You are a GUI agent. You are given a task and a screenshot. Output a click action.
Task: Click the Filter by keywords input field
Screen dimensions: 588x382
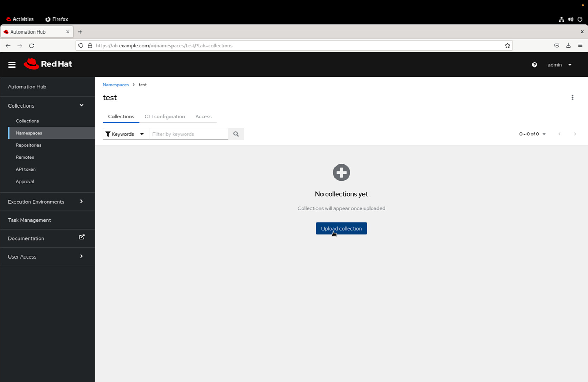[x=189, y=134]
